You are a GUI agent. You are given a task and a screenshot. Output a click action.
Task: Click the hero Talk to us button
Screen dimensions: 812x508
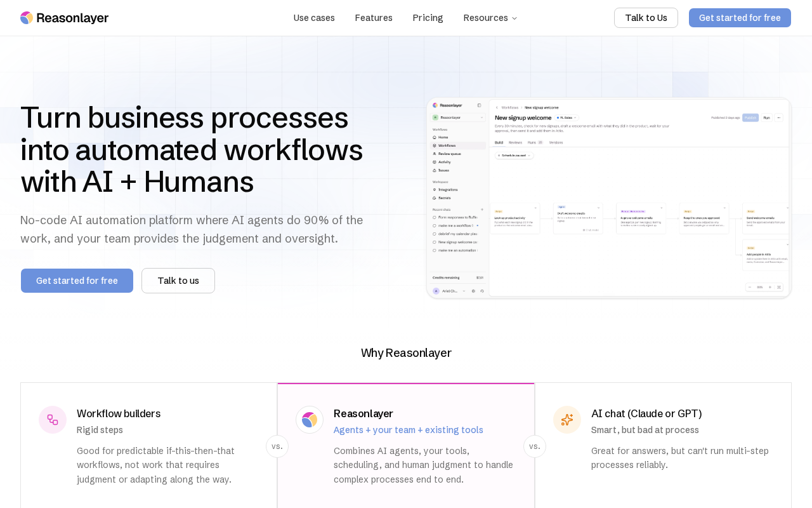[x=178, y=281]
